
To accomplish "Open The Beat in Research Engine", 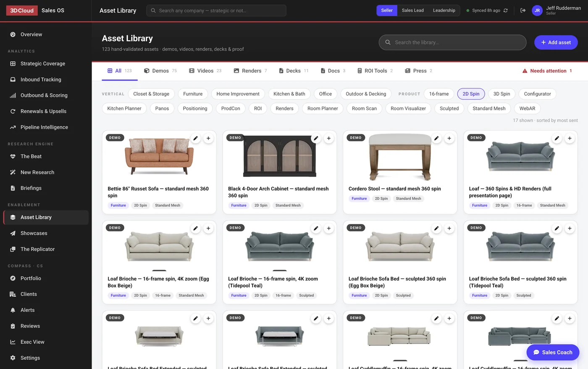I will click(x=46, y=156).
